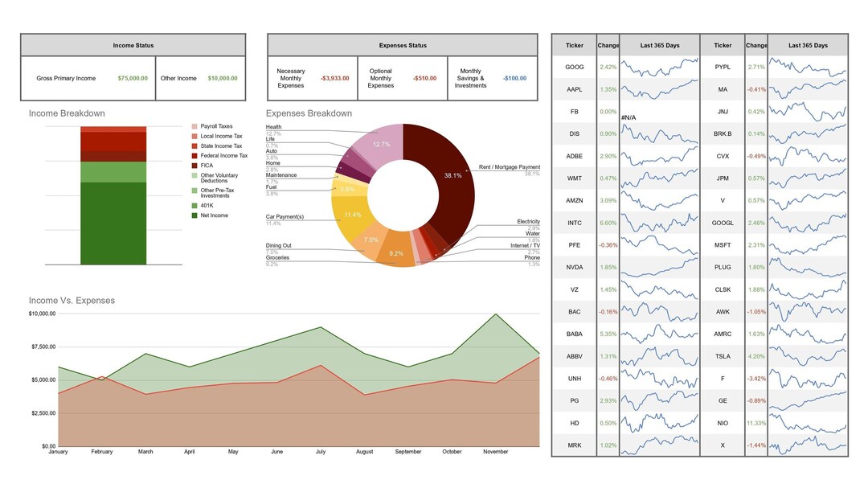
Task: Select the Other Income value $10,000.00
Action: click(223, 79)
